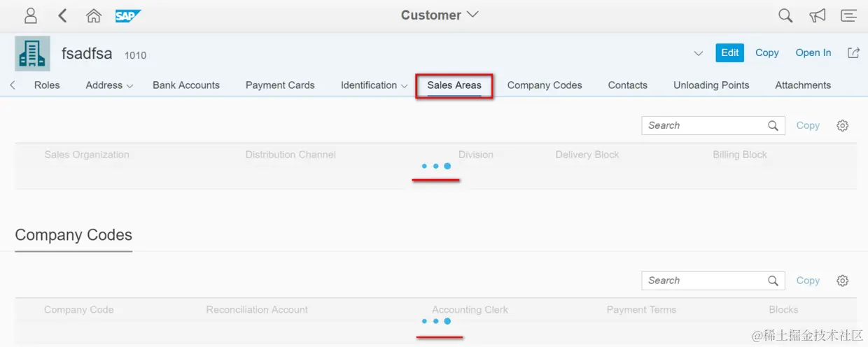Click the Blocks column header

[783, 310]
